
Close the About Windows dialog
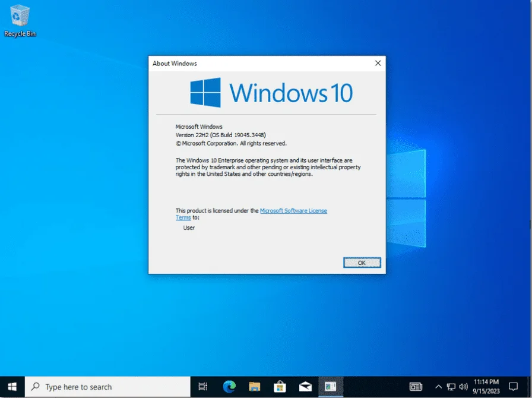[378, 63]
